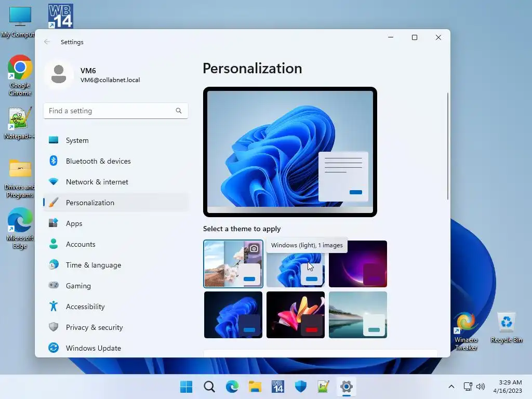Image resolution: width=532 pixels, height=399 pixels.
Task: Maximize the Settings window
Action: pos(414,37)
